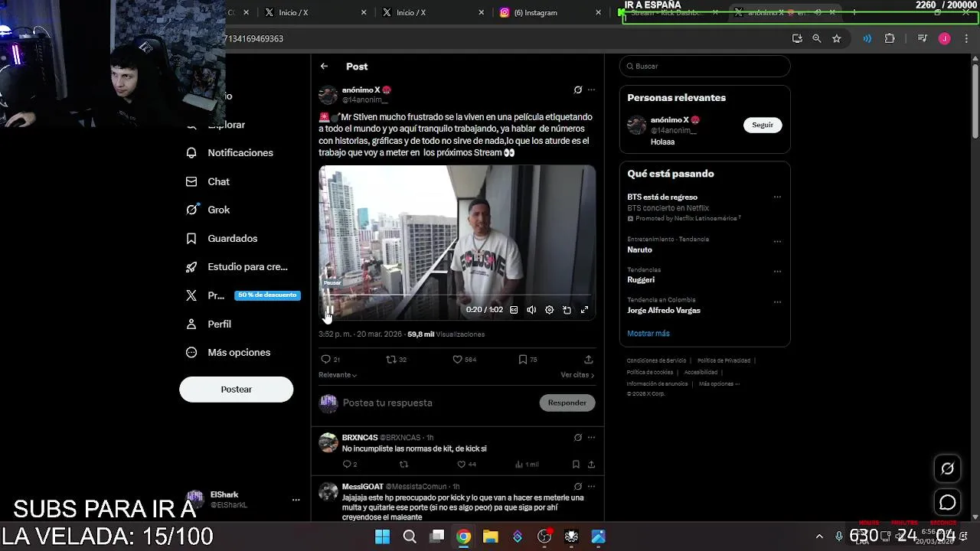Open Estudio para creadores in sidebar

(237, 267)
